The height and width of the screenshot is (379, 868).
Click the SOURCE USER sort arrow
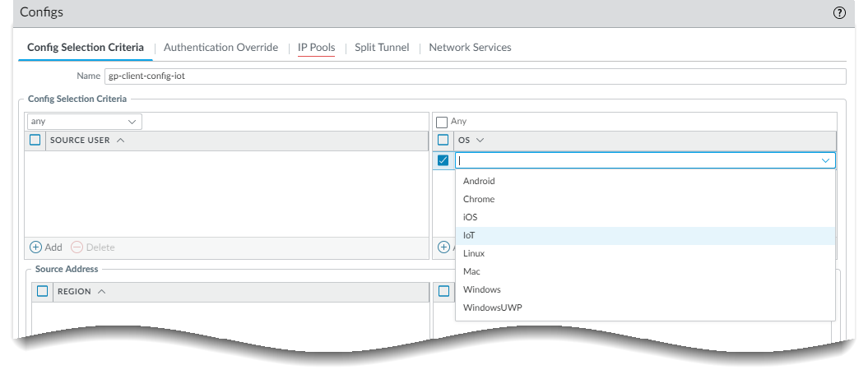pos(120,141)
